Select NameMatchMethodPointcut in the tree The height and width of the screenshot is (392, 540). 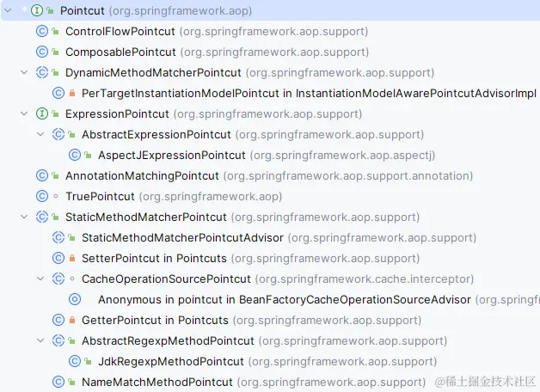(x=156, y=382)
